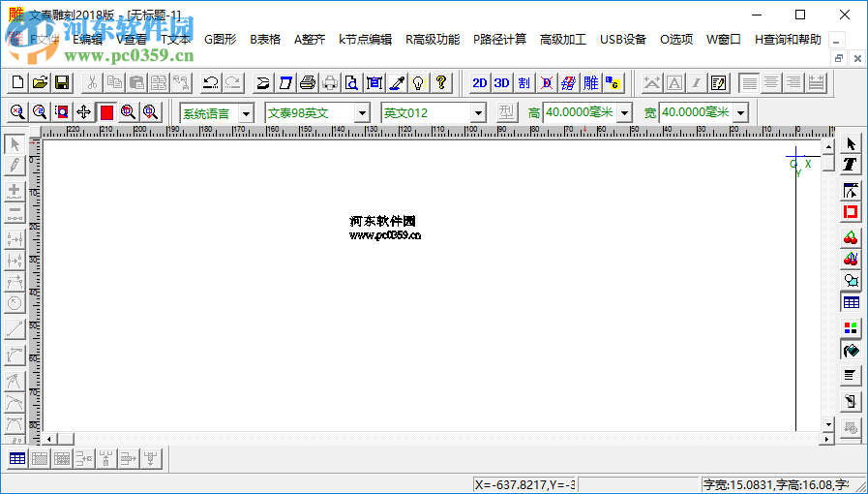Toggle right text alignment
Image resolution: width=868 pixels, height=494 pixels.
pyautogui.click(x=793, y=83)
